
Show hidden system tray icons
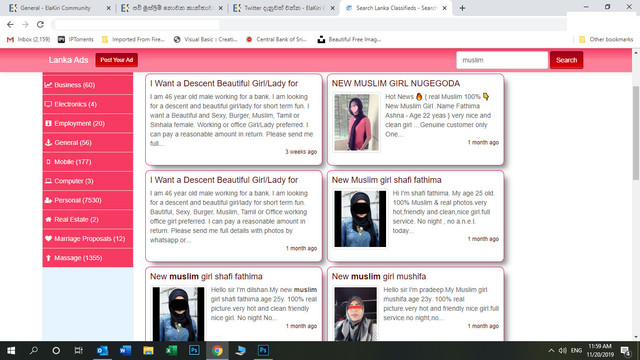(551, 351)
